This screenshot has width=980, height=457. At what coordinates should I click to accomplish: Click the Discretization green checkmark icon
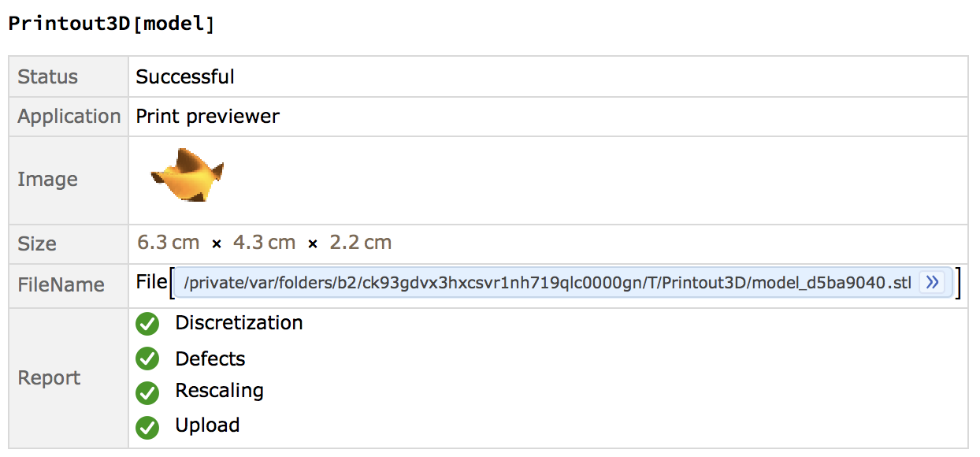(x=147, y=324)
